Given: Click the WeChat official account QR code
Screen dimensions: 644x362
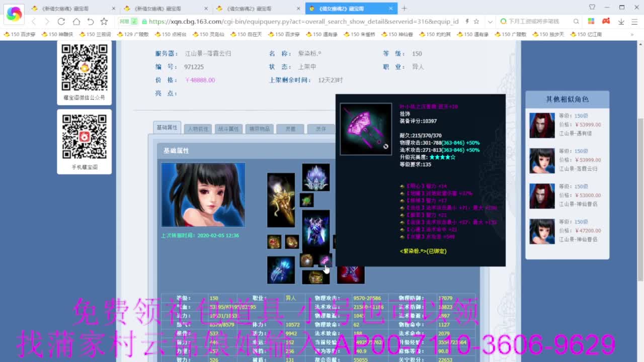Looking at the screenshot, I should pyautogui.click(x=85, y=67).
